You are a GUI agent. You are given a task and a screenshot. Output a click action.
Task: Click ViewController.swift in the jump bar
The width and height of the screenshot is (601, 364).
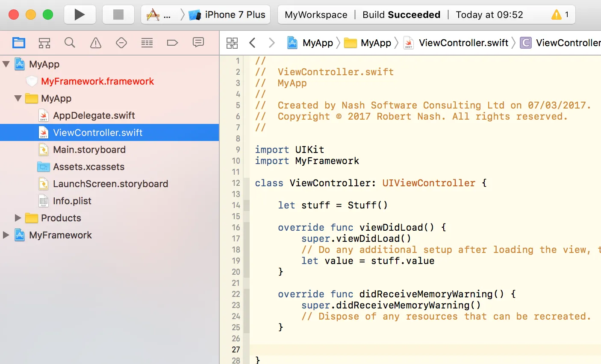coord(456,43)
